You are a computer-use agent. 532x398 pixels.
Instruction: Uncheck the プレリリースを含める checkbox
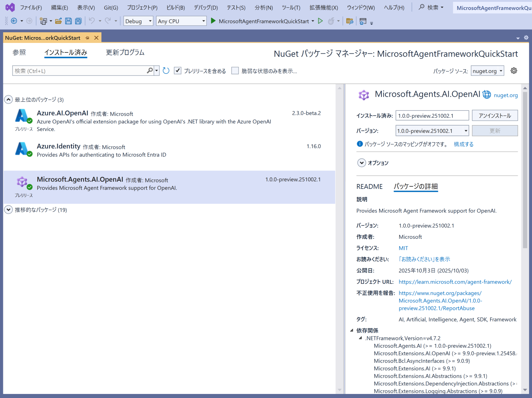tap(178, 71)
